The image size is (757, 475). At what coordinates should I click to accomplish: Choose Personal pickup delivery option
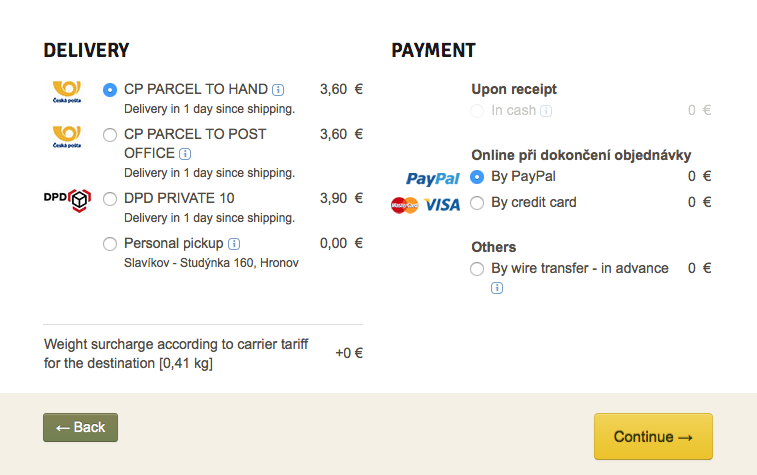pos(111,243)
